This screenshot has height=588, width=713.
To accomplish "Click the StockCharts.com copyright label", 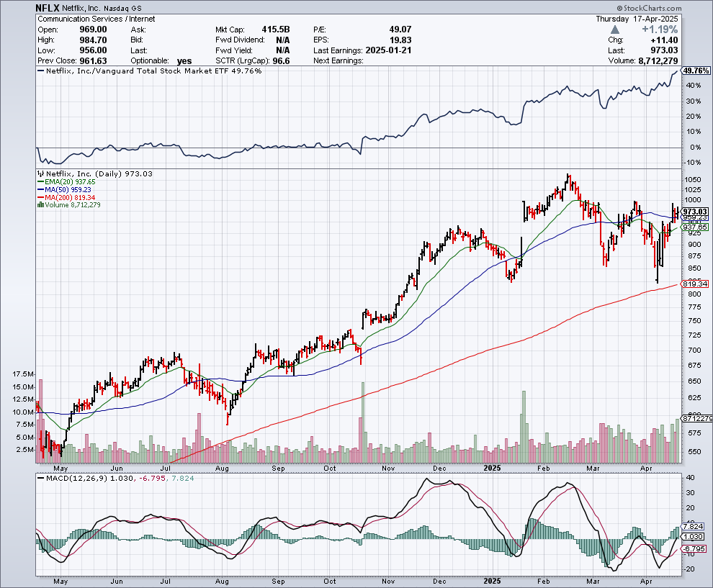I will (650, 8).
